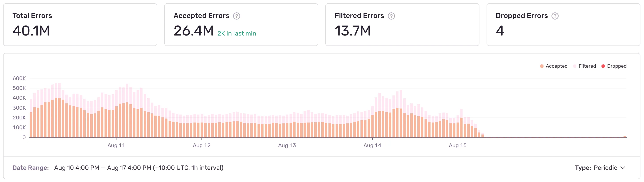Click the Type dropdown chevron arrow

point(623,168)
